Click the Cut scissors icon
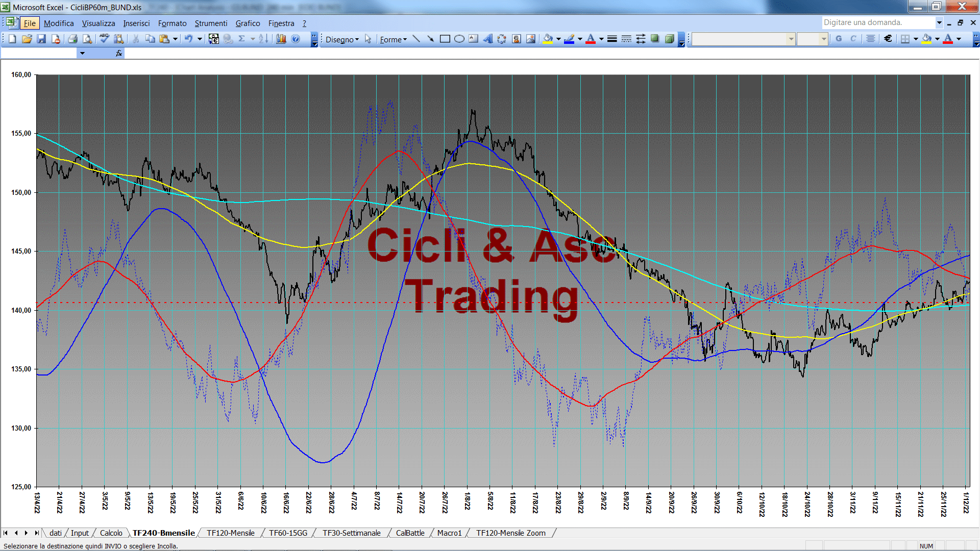The width and height of the screenshot is (980, 551). point(136,39)
